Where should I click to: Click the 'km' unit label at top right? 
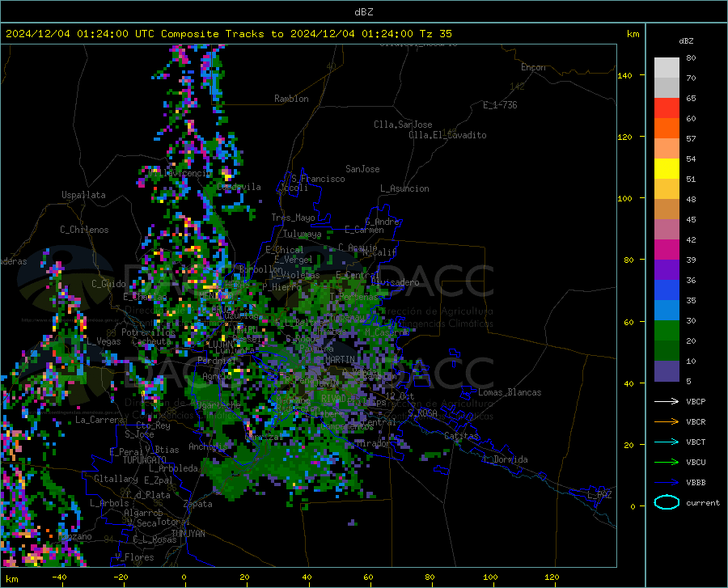[633, 34]
